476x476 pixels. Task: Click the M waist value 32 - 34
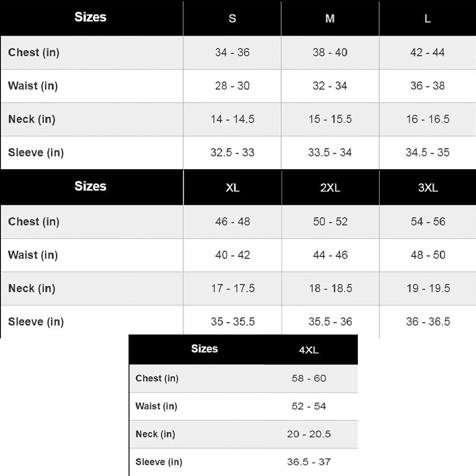(x=330, y=86)
